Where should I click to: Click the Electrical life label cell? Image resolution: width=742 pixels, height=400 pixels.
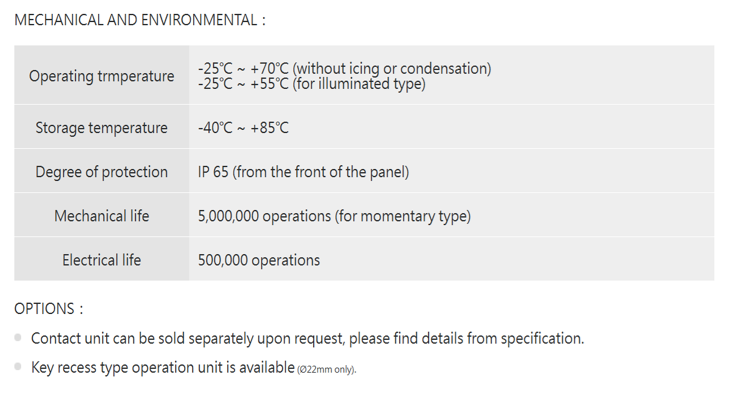[101, 260]
